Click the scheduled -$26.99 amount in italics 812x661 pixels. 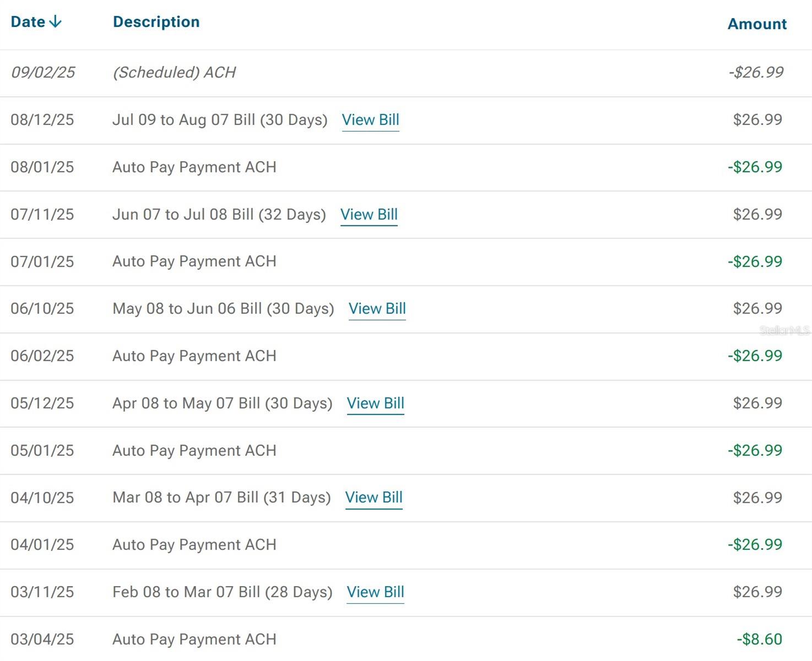tap(756, 73)
